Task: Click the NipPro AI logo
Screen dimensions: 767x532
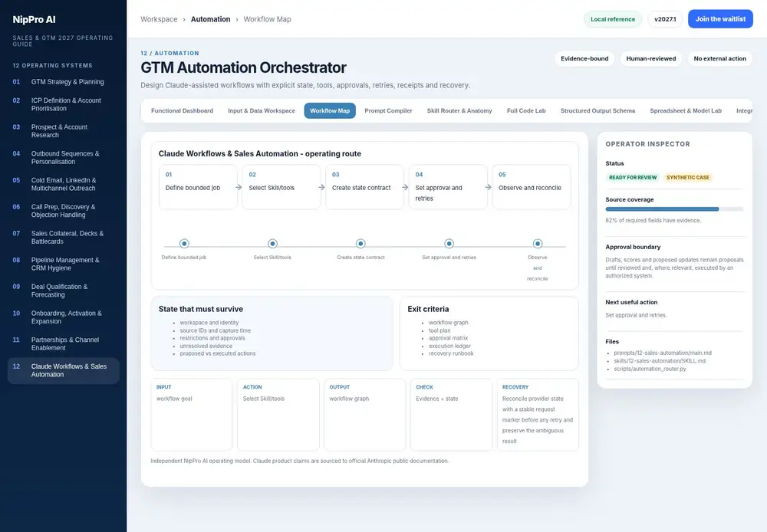Action: click(x=34, y=20)
